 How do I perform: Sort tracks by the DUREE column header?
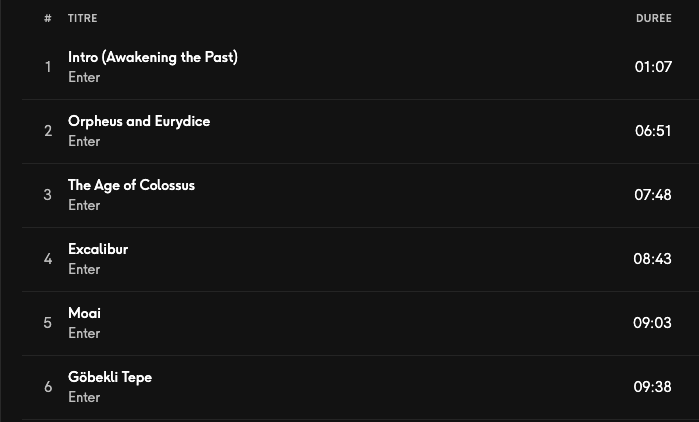[653, 18]
